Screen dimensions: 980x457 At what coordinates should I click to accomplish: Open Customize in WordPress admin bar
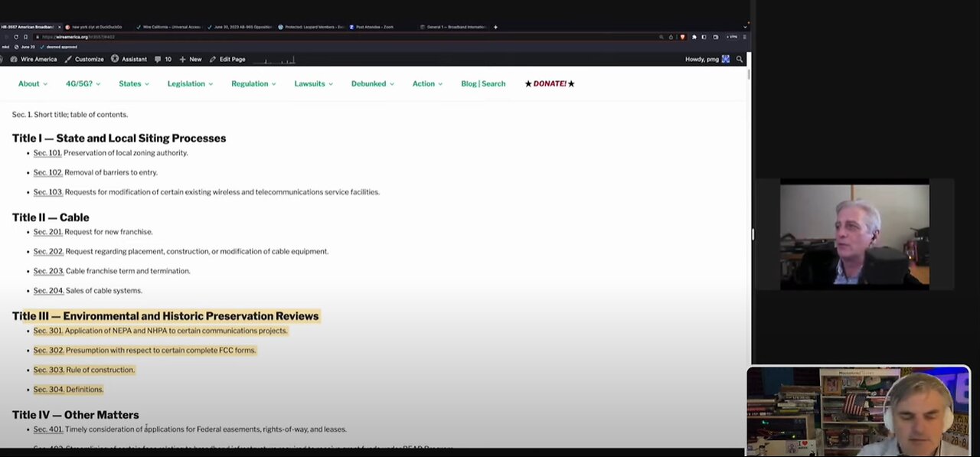pyautogui.click(x=84, y=59)
